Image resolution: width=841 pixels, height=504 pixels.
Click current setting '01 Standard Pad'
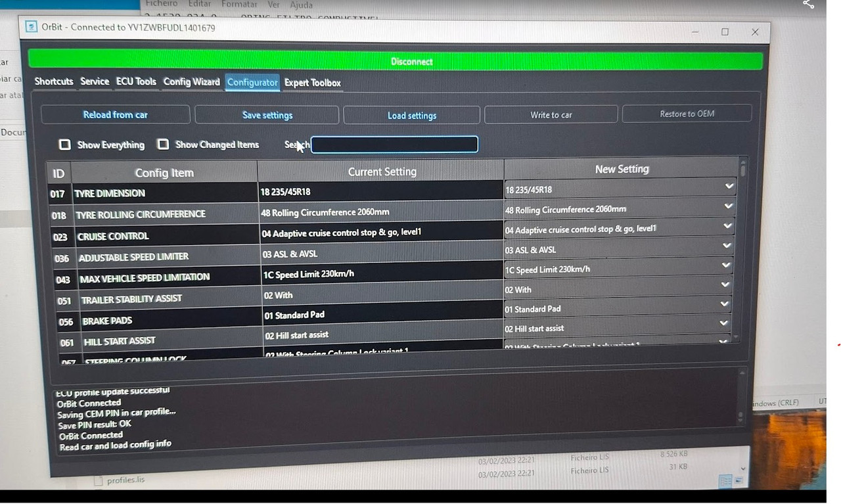click(294, 315)
